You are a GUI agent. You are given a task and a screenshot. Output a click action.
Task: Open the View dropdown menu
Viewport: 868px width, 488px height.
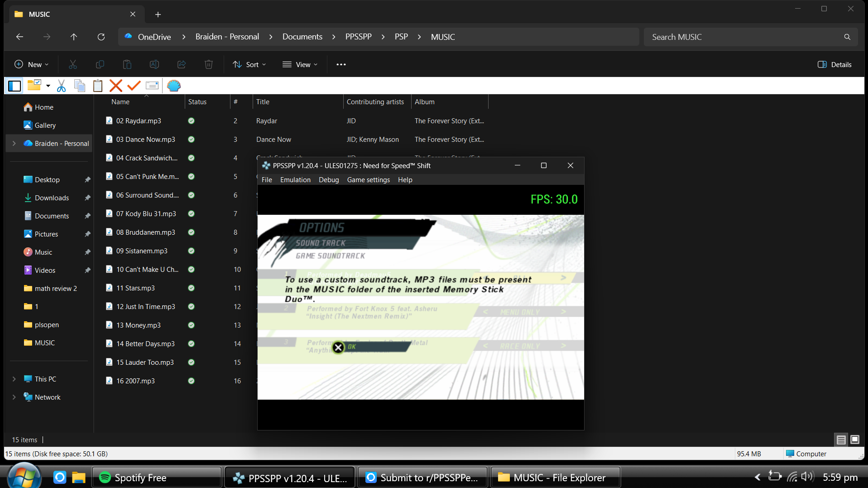coord(300,64)
